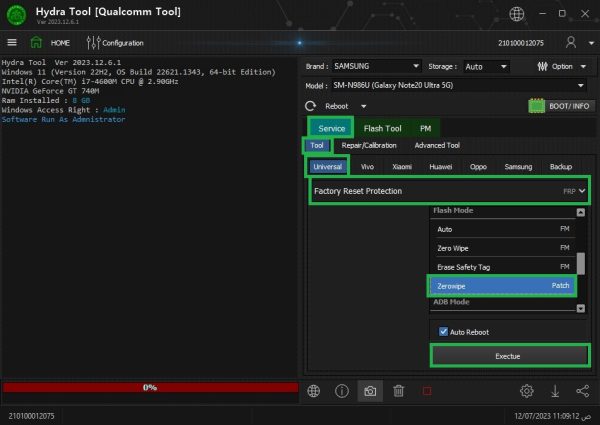Viewport: 600px width, 425px height.
Task: Select the Advanced Tool sub-tab
Action: 437,145
